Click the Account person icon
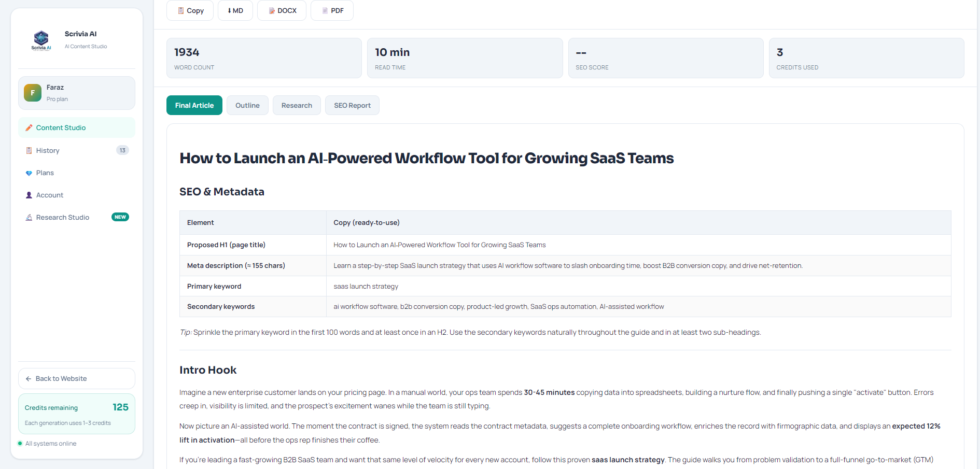Viewport: 980px width, 469px height. click(29, 195)
